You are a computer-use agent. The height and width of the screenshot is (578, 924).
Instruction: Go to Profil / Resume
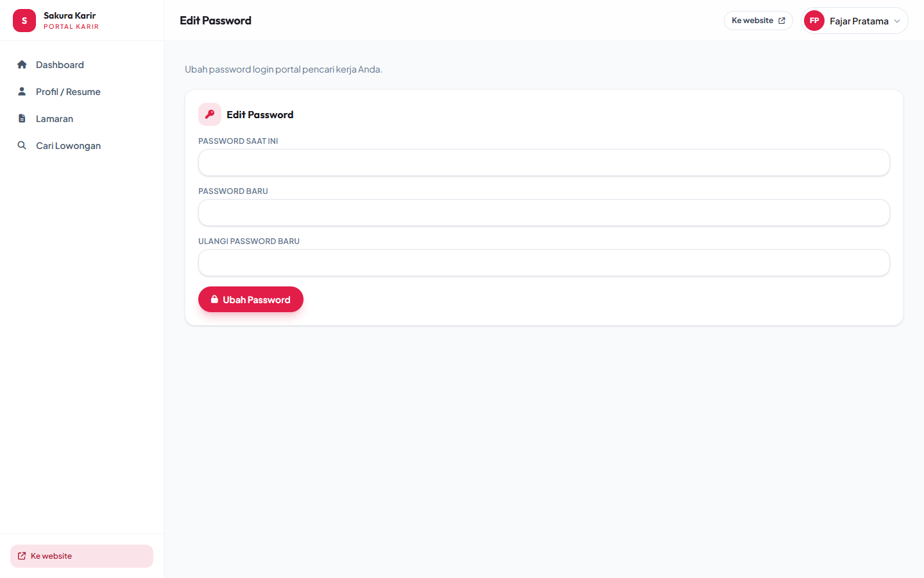tap(82, 92)
